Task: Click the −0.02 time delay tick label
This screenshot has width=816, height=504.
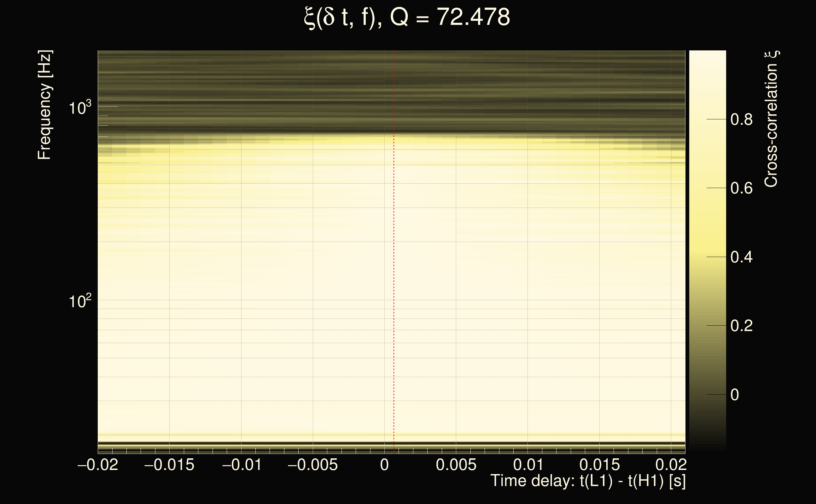Action: pyautogui.click(x=98, y=465)
